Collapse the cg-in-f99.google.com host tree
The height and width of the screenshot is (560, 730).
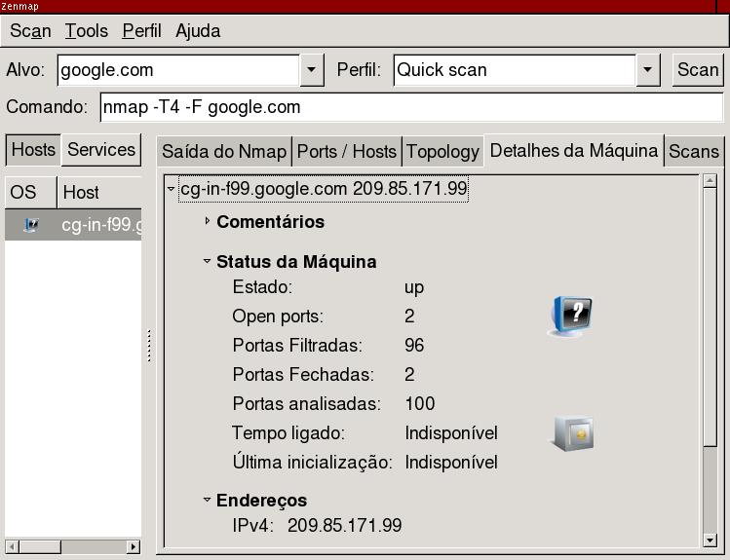click(x=171, y=189)
